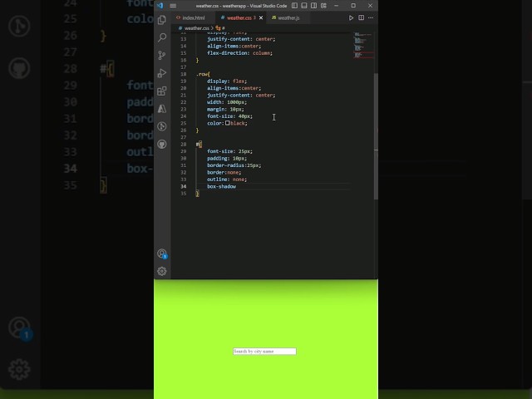Click line number 17 in the gutter
Viewport: 532px width, 399px height.
point(184,66)
